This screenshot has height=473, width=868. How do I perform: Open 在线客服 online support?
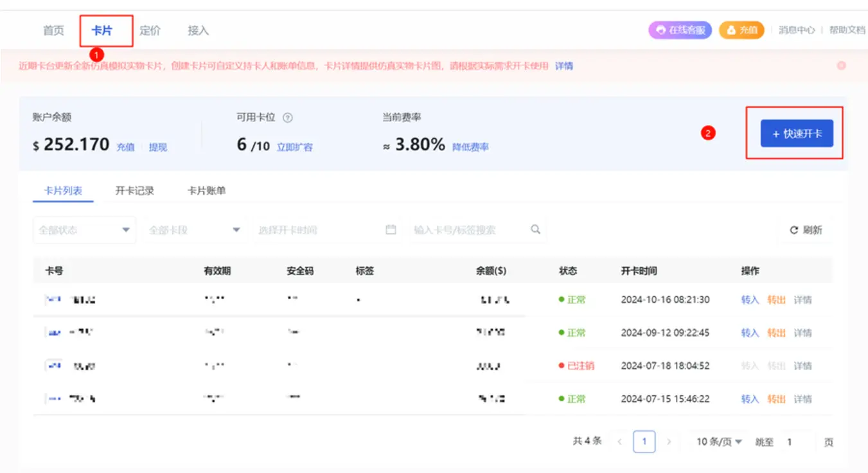pos(680,30)
